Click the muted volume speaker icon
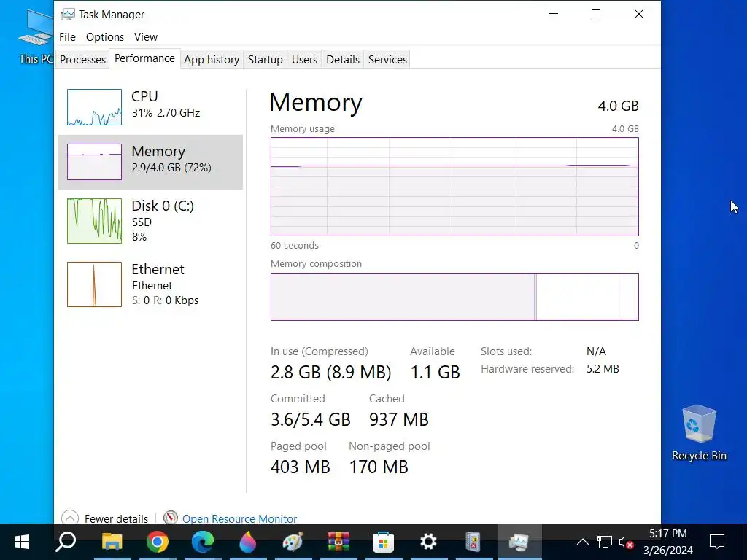 tap(625, 542)
